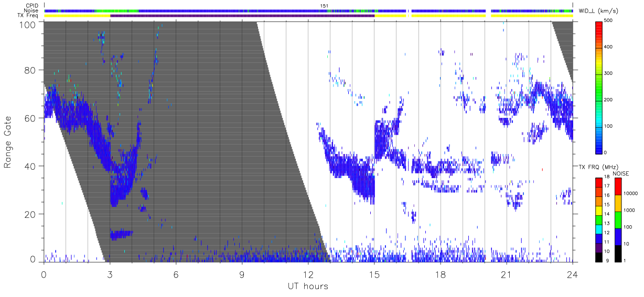Click tick label 20 on Range Gate axis
Image resolution: width=644 pixels, height=297 pixels.
(x=31, y=214)
